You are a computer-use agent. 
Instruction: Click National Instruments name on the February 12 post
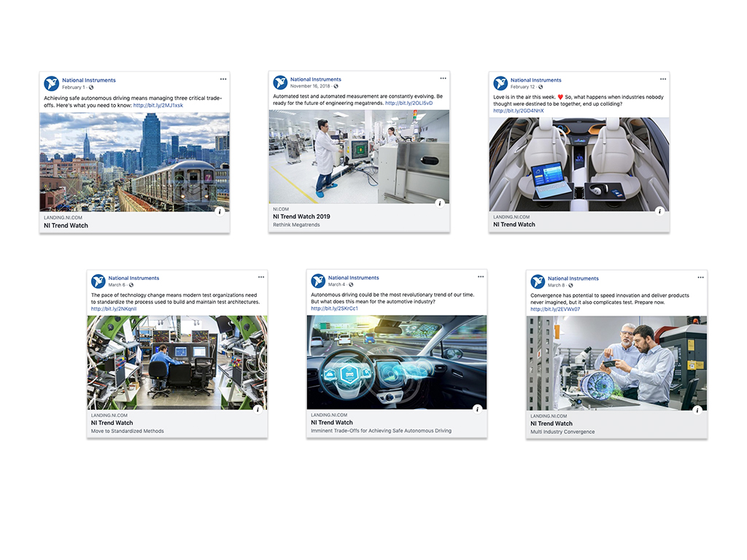[x=536, y=80]
